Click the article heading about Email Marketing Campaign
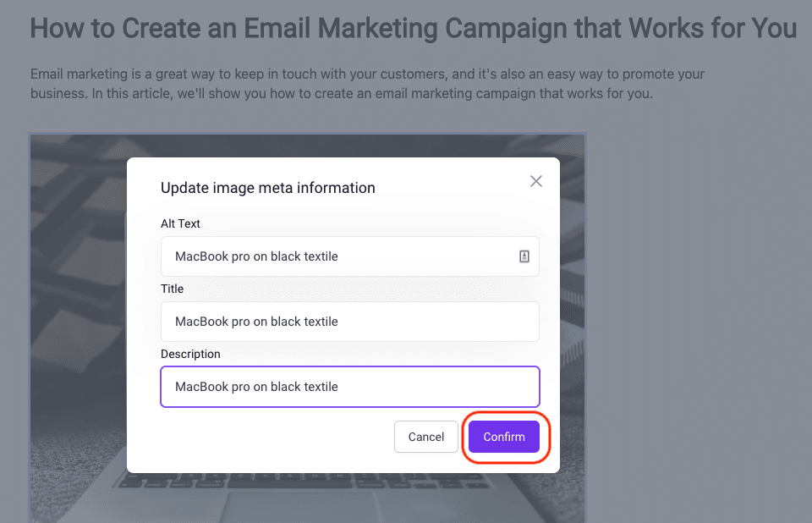 [x=414, y=28]
